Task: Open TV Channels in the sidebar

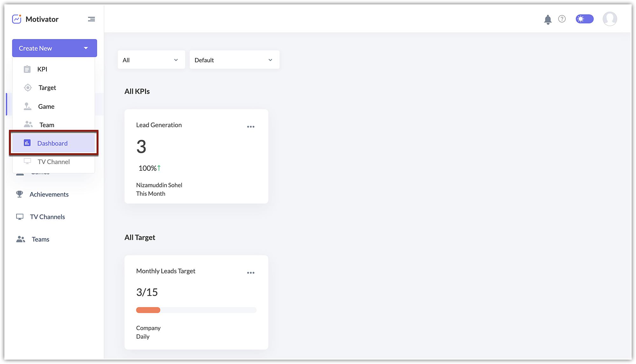Action: (47, 217)
